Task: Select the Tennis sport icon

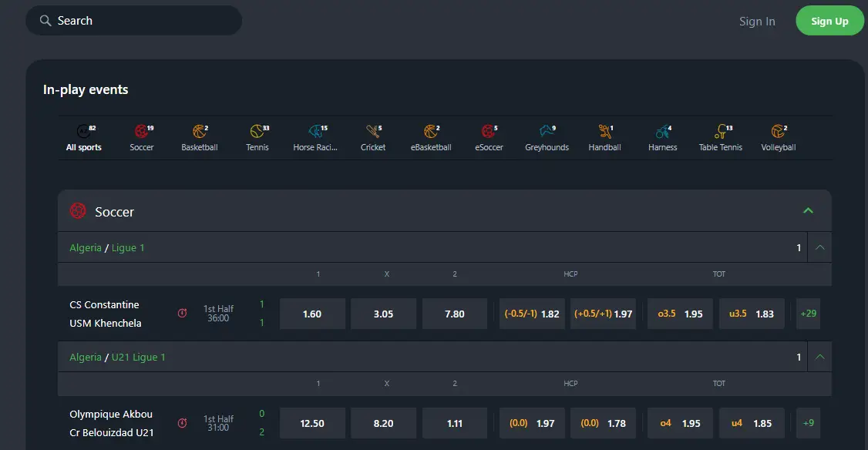Action: pos(257,132)
